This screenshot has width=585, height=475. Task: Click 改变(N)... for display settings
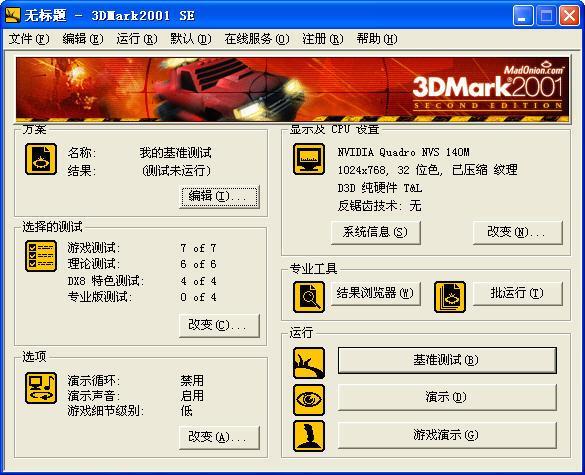click(517, 232)
